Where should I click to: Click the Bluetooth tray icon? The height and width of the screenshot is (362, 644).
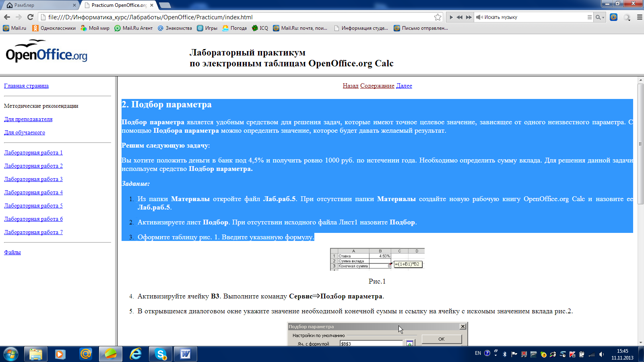coord(505,354)
